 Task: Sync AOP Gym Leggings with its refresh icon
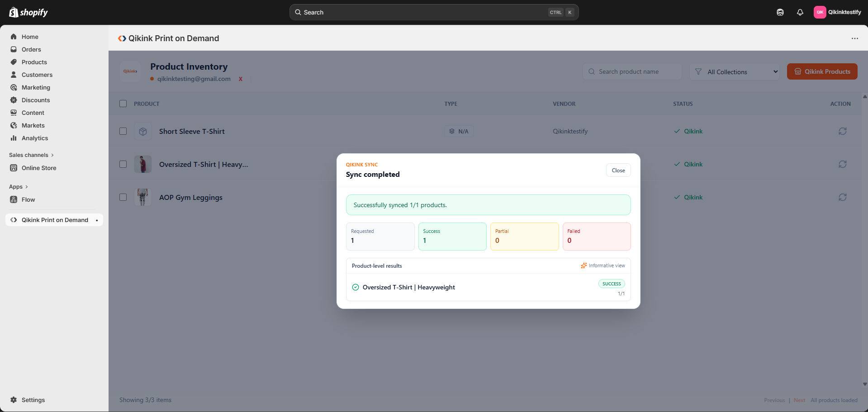pyautogui.click(x=842, y=197)
